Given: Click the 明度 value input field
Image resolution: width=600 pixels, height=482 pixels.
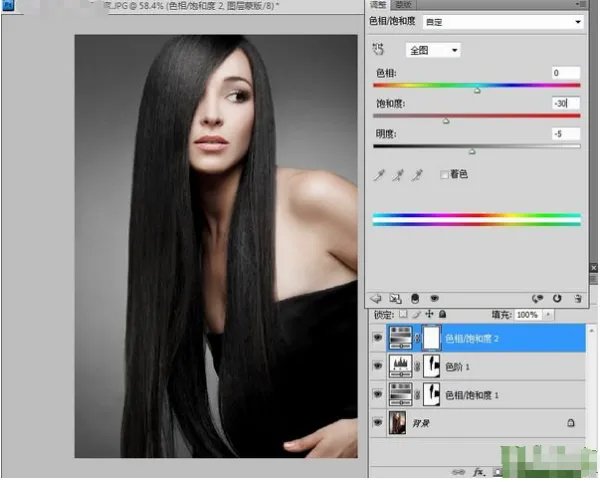Looking at the screenshot, I should pos(564,133).
